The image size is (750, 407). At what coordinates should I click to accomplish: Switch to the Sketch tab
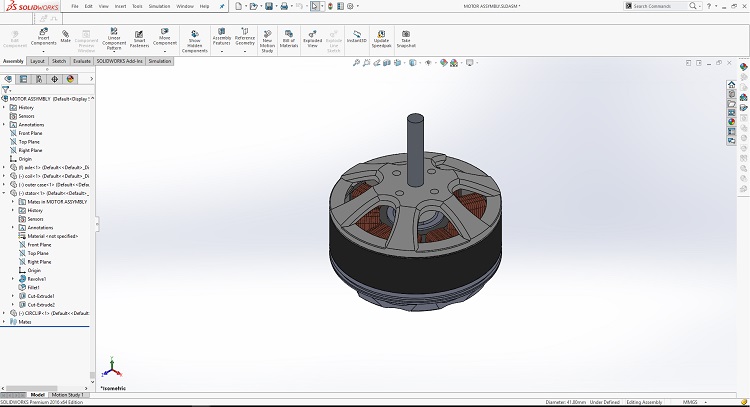pos(59,61)
